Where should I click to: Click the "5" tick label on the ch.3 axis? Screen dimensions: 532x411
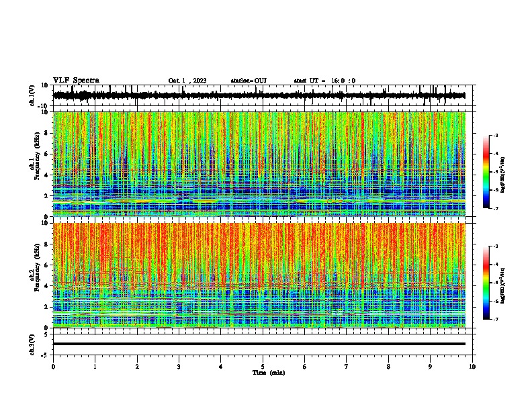coord(46,334)
